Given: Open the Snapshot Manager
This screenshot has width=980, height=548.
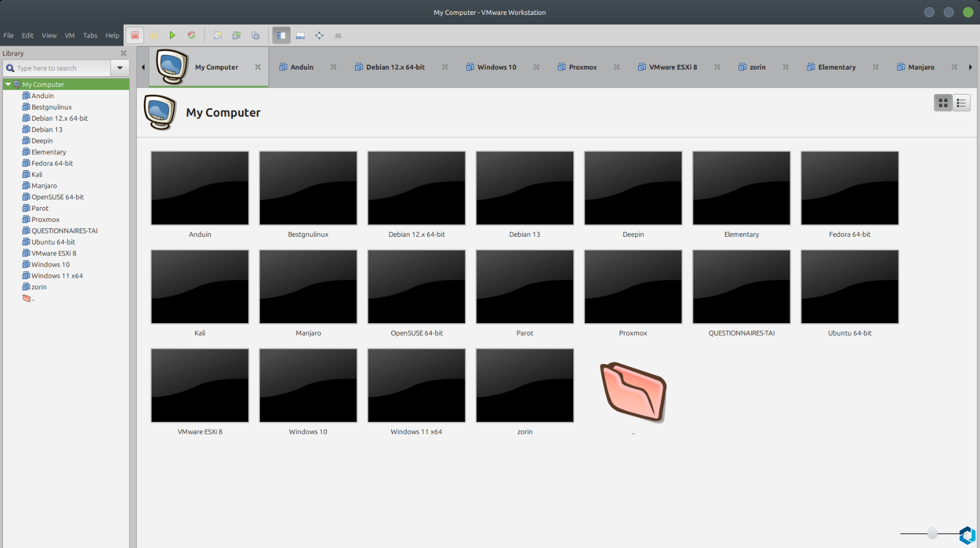Looking at the screenshot, I should 255,35.
